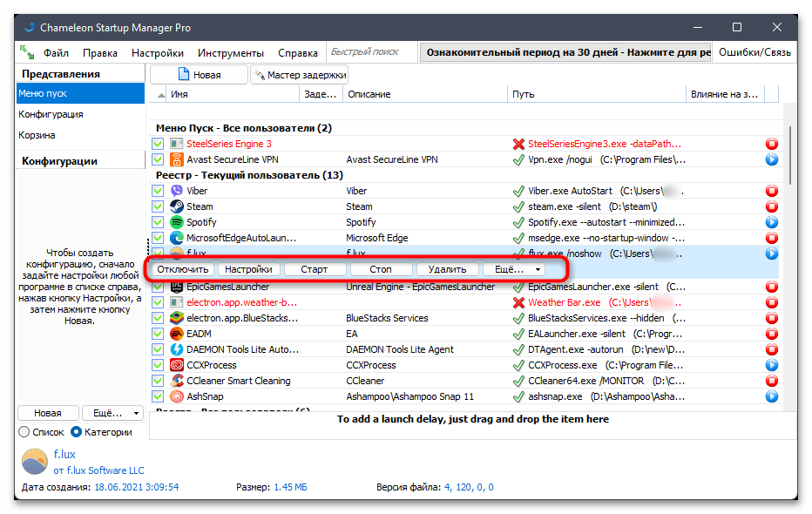Open the Справка menu
Screen dimensions: 812x514
(298, 53)
